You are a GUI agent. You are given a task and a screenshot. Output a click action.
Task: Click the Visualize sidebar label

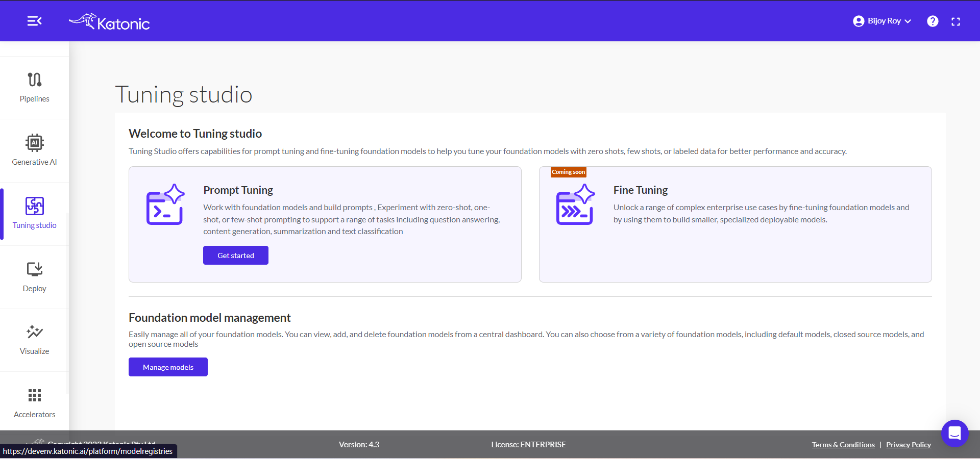tap(35, 351)
